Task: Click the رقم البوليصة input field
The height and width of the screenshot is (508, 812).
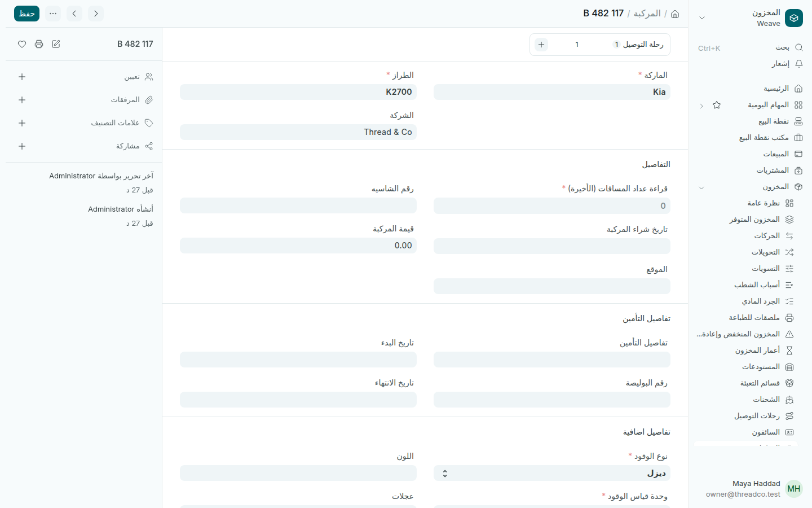Action: 552,400
